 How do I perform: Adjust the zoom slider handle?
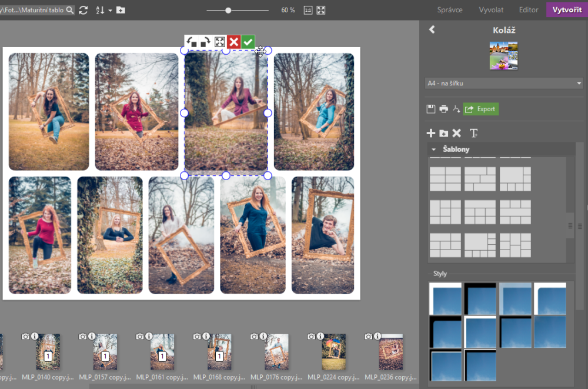[228, 10]
